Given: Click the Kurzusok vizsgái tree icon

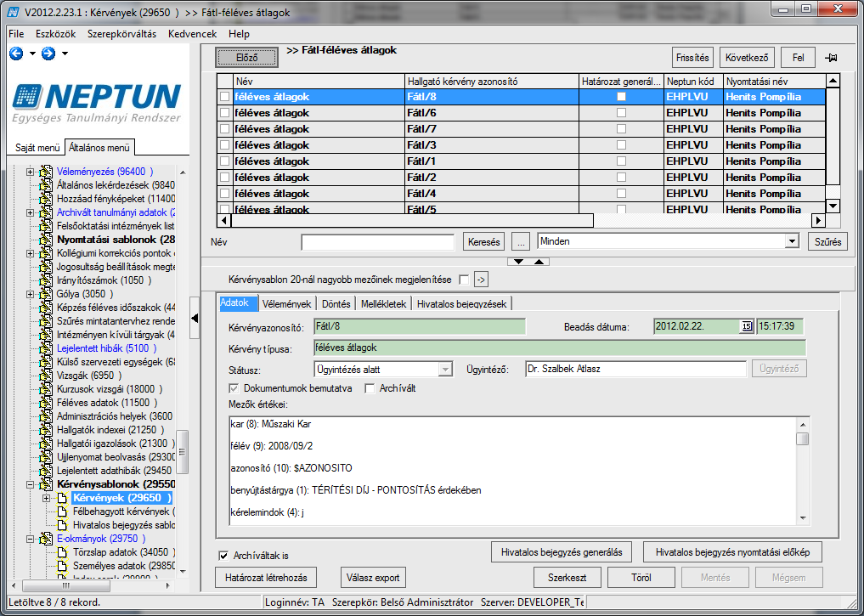Looking at the screenshot, I should coord(46,389).
